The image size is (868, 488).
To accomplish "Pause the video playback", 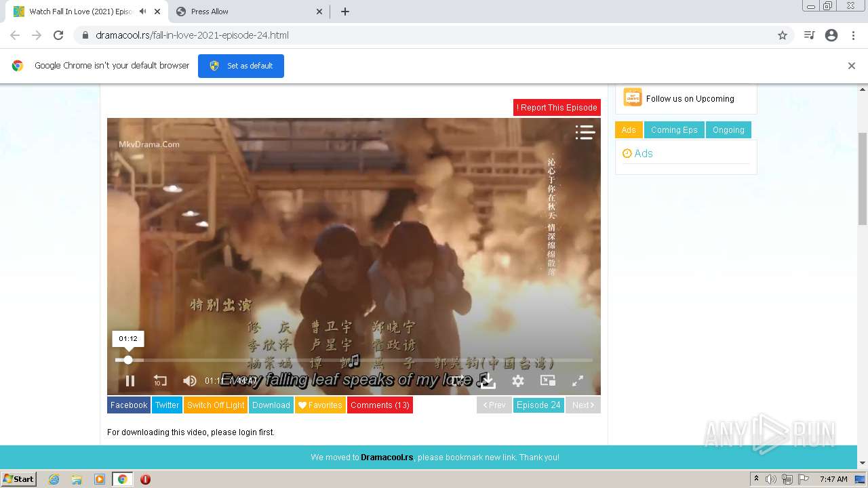I will coord(130,381).
